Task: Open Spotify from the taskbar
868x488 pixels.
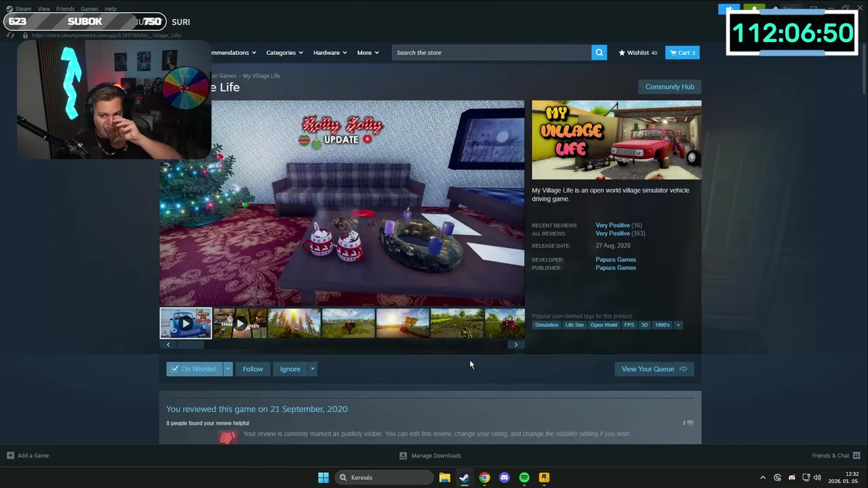Action: tap(524, 477)
